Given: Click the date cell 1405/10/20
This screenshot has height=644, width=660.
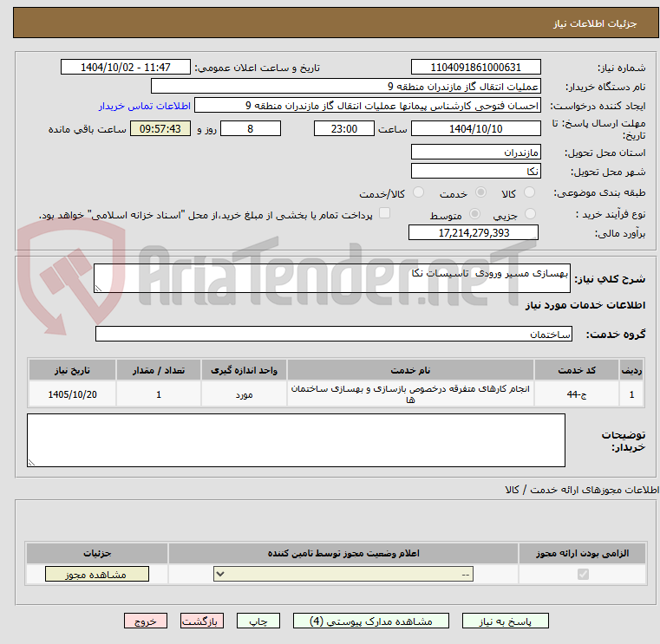Looking at the screenshot, I should [x=72, y=394].
